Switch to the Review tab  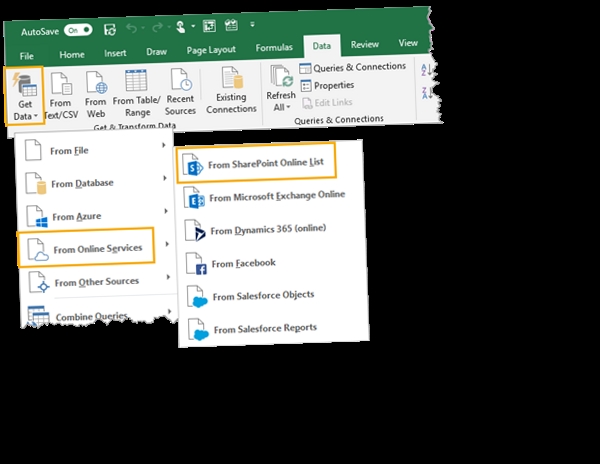[365, 44]
